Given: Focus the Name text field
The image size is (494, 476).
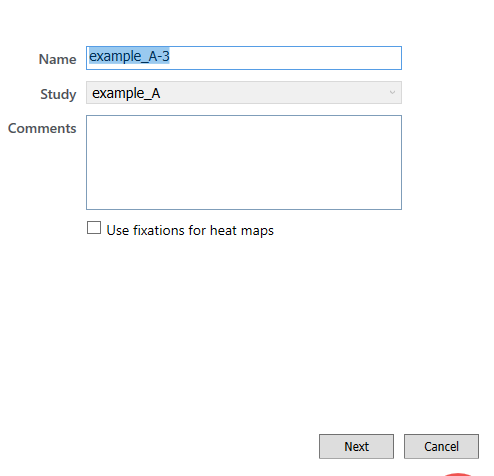Looking at the screenshot, I should pos(244,58).
